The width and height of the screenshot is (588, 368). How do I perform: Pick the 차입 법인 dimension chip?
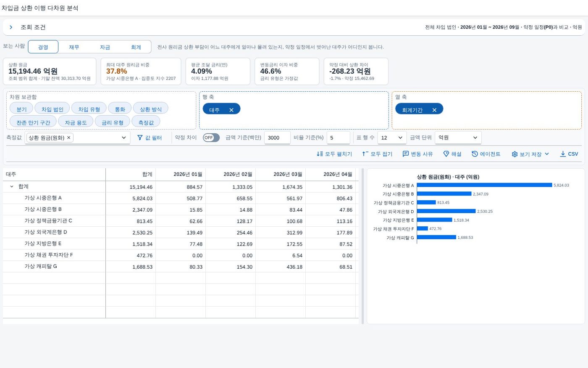pos(52,109)
